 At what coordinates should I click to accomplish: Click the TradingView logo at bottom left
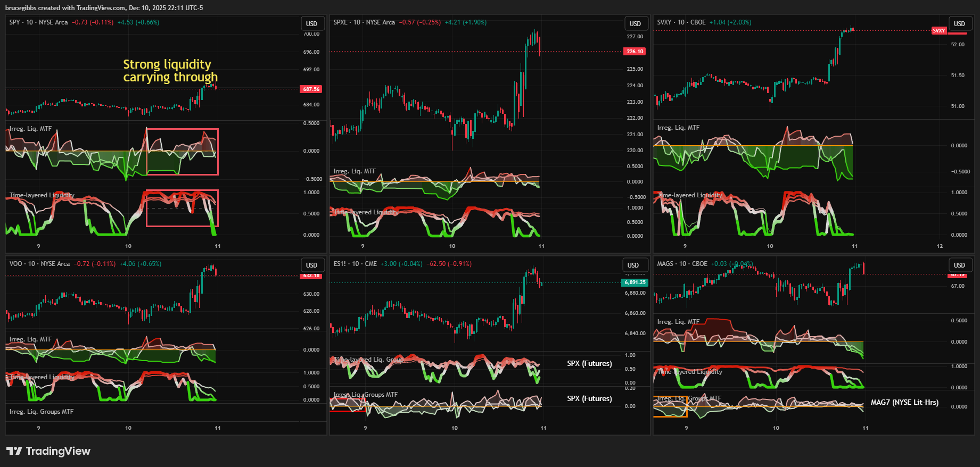[48, 451]
